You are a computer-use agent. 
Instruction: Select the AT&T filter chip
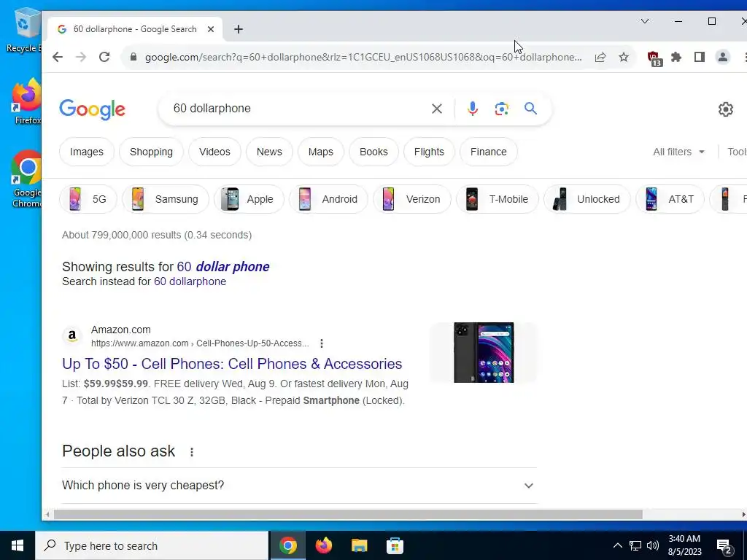[670, 199]
